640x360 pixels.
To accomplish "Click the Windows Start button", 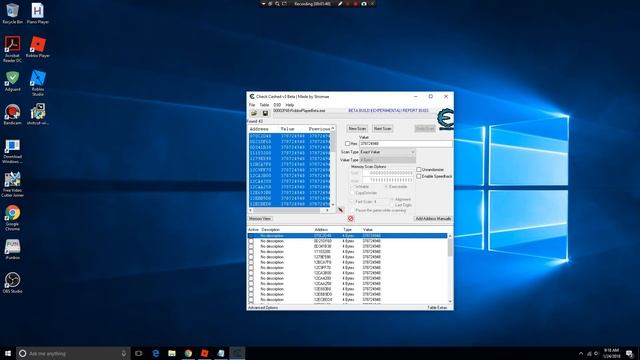I will pos(8,353).
